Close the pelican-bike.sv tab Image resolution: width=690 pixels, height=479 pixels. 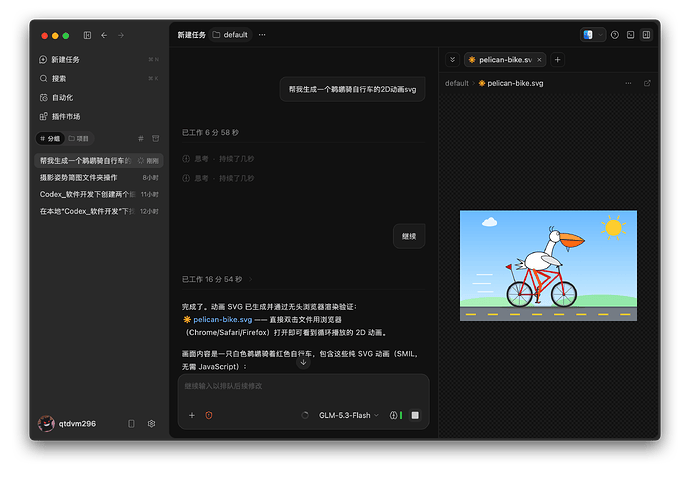(539, 60)
